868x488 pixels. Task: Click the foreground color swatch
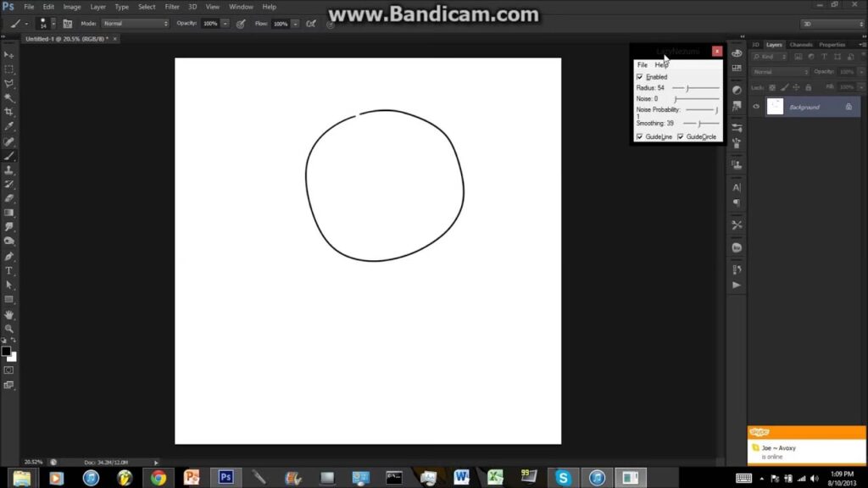pos(7,351)
